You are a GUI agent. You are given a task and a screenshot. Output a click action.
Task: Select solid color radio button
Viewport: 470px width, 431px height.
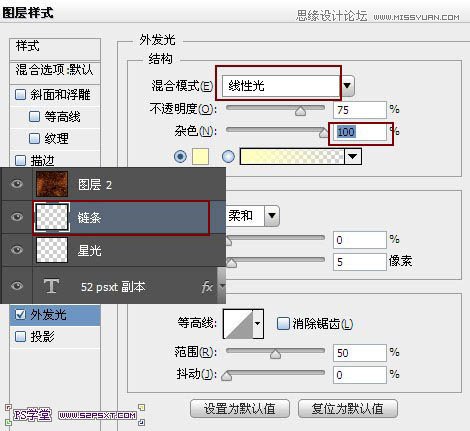pos(180,156)
